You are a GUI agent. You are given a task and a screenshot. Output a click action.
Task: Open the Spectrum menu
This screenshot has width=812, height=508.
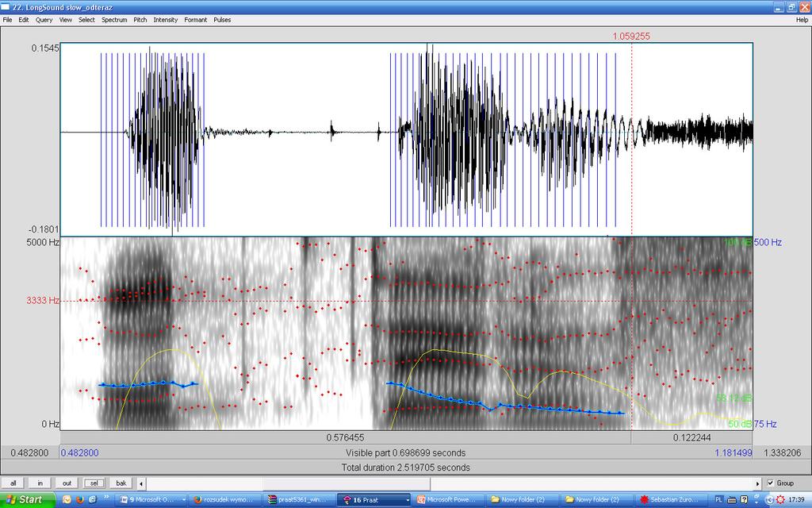[114, 20]
